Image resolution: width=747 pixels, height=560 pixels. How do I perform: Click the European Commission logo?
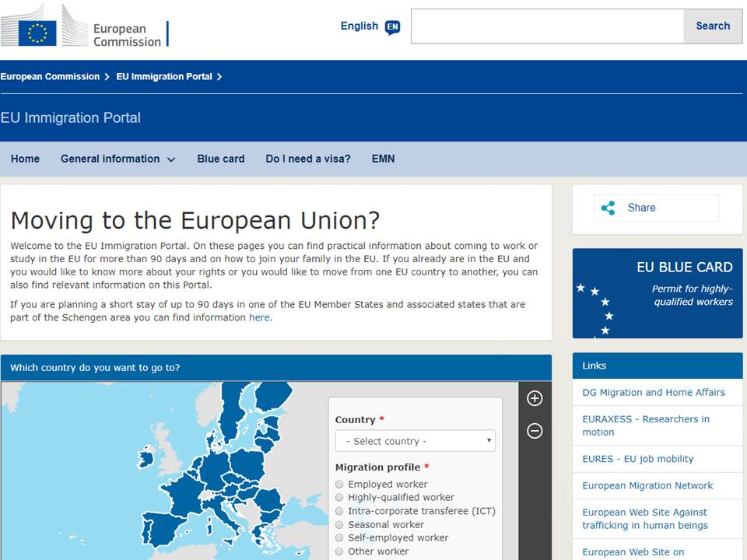[x=85, y=26]
